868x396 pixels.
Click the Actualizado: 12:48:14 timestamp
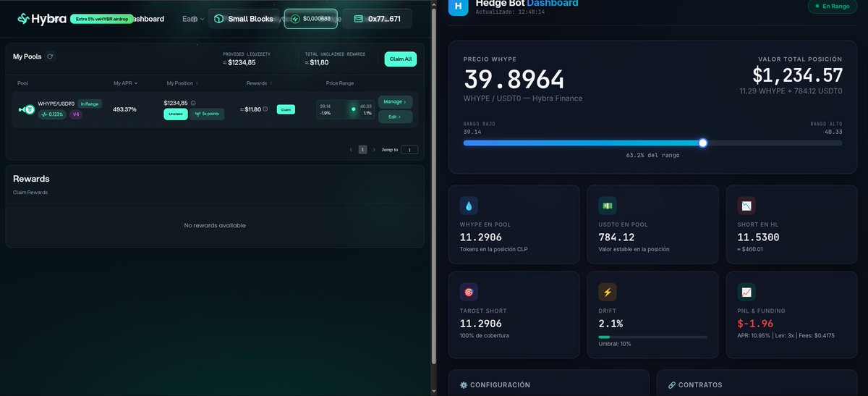(511, 12)
